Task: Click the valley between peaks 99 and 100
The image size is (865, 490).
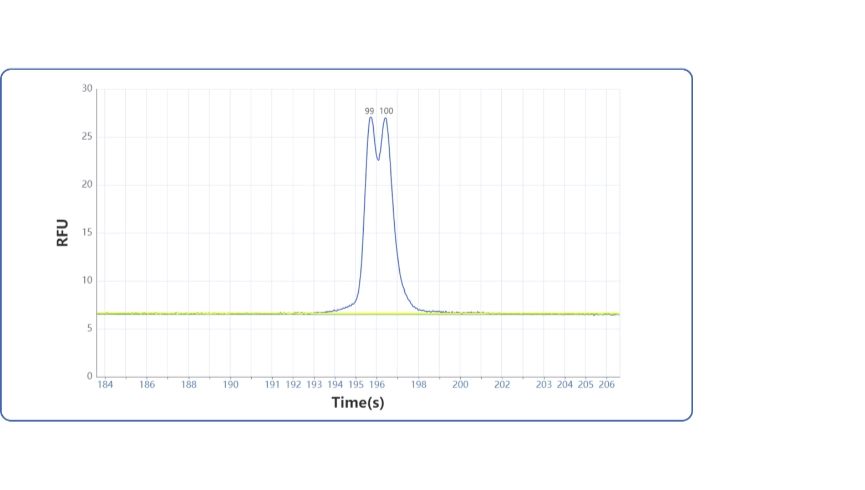Action: (378, 158)
